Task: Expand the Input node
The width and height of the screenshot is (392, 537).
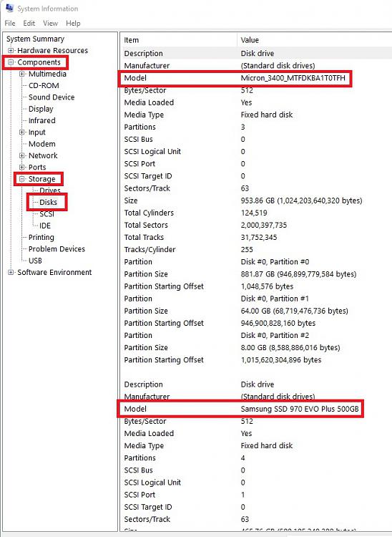Action: (x=22, y=132)
